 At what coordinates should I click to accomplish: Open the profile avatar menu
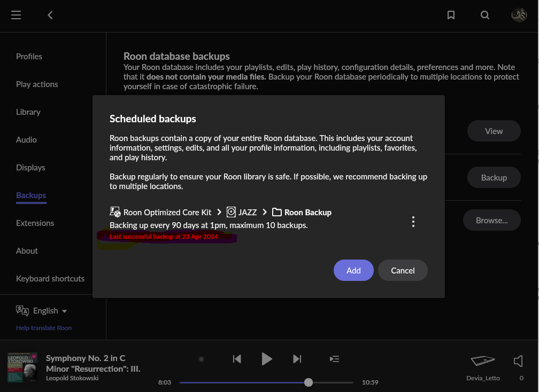coord(519,15)
